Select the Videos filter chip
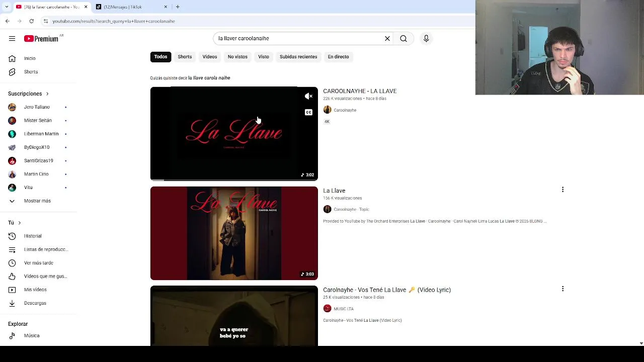644x362 pixels. 210,57
